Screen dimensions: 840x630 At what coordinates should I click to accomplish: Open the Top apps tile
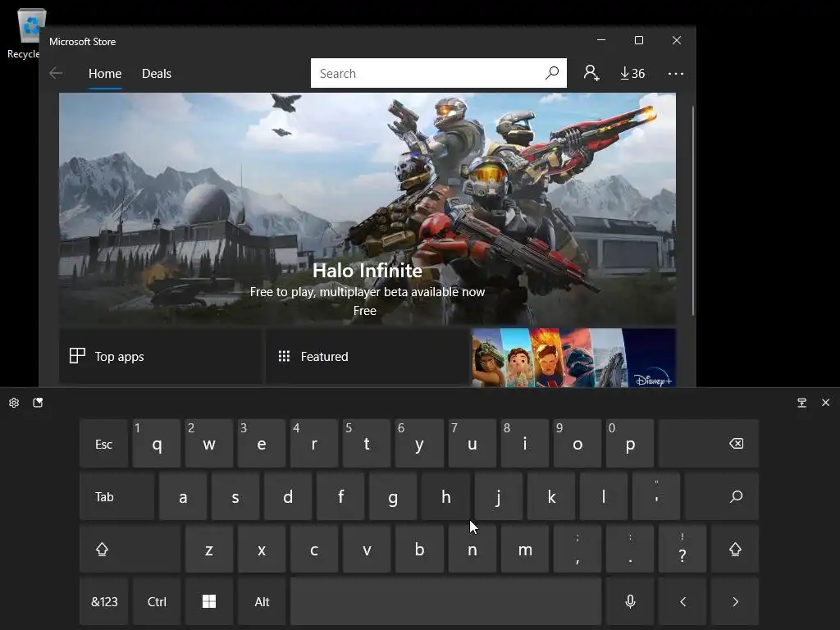click(161, 356)
